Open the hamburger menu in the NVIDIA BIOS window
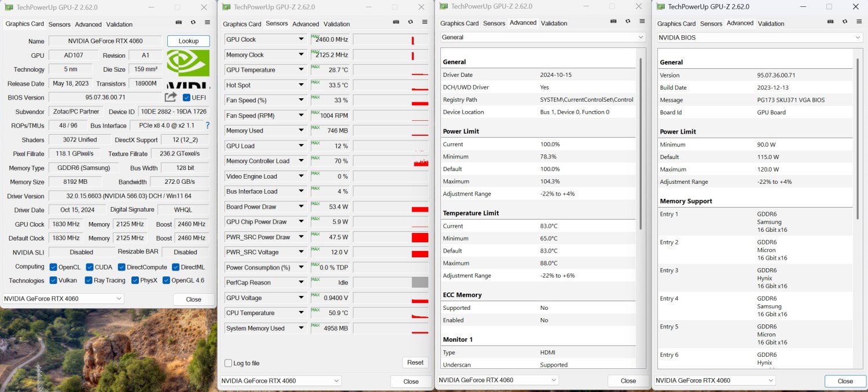 pyautogui.click(x=859, y=22)
